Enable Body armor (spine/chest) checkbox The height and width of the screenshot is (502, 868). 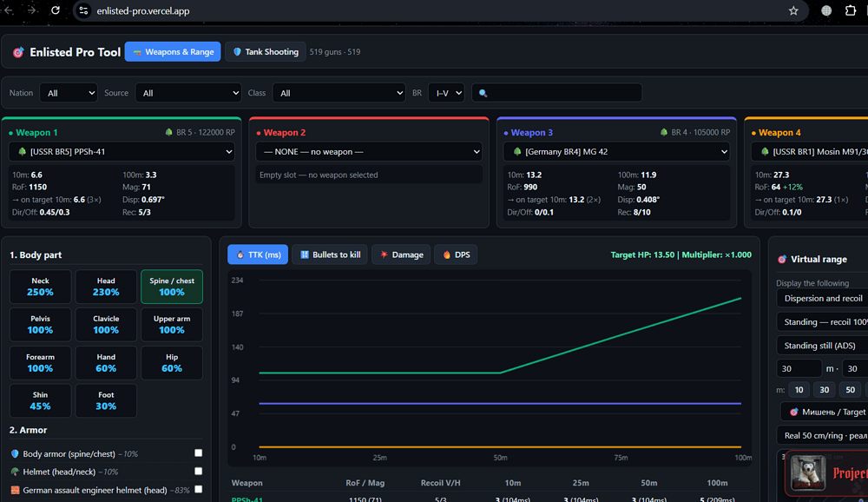(198, 453)
